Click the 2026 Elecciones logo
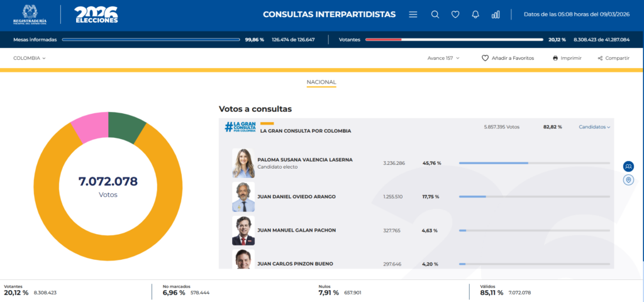 point(96,14)
